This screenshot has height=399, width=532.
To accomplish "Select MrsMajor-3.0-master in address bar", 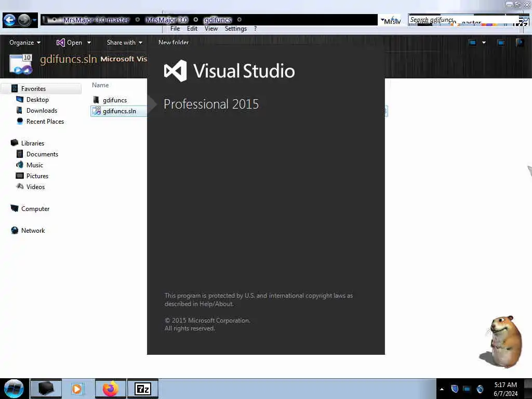I will 96,20.
